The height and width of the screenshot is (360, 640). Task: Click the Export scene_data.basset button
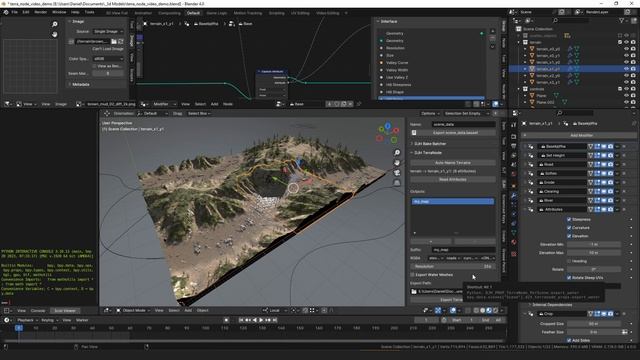456,133
